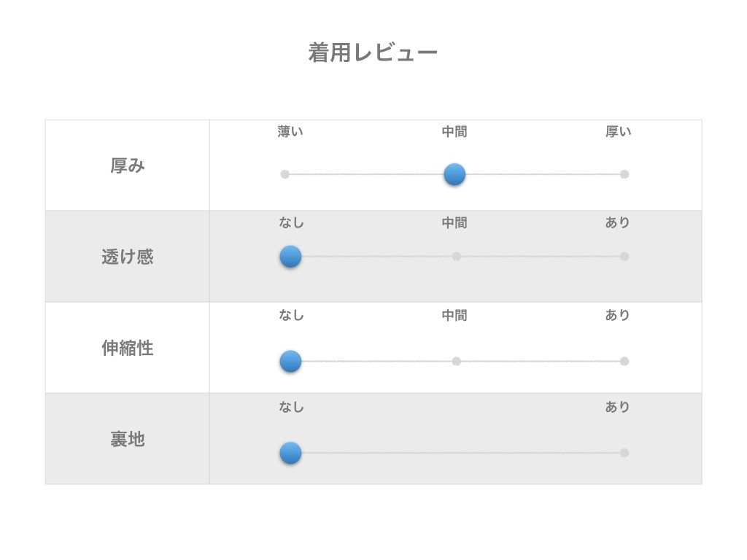The image size is (747, 560).
Task: Click the あり text label in 裏地 row
Action: tap(617, 408)
